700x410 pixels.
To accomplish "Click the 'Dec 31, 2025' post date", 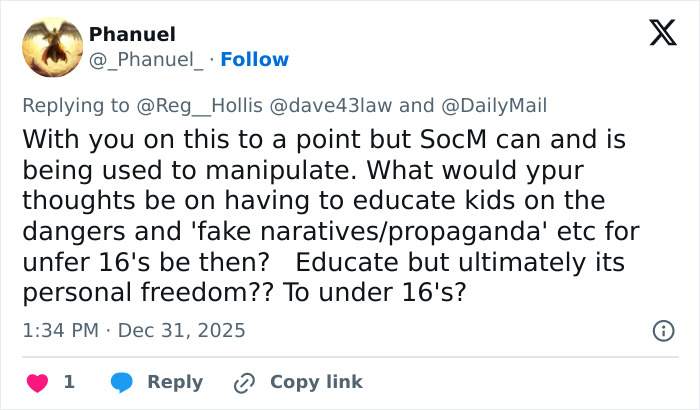I will 181,330.
